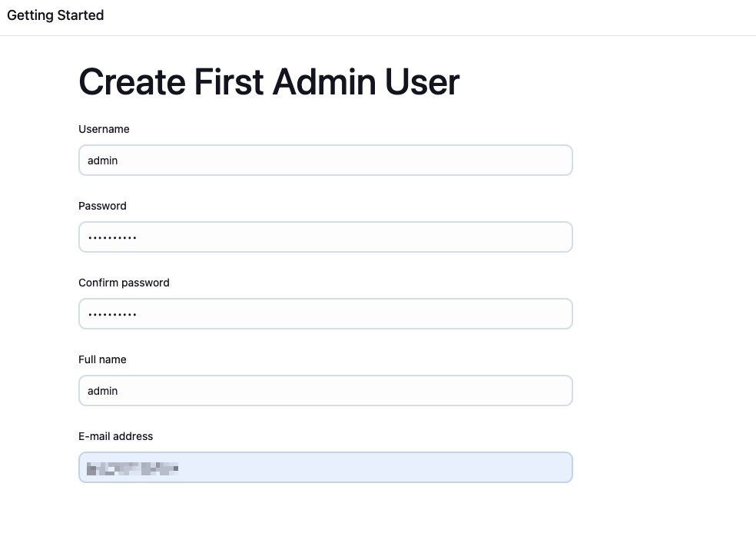
Task: Click the Password field label
Action: tap(102, 206)
